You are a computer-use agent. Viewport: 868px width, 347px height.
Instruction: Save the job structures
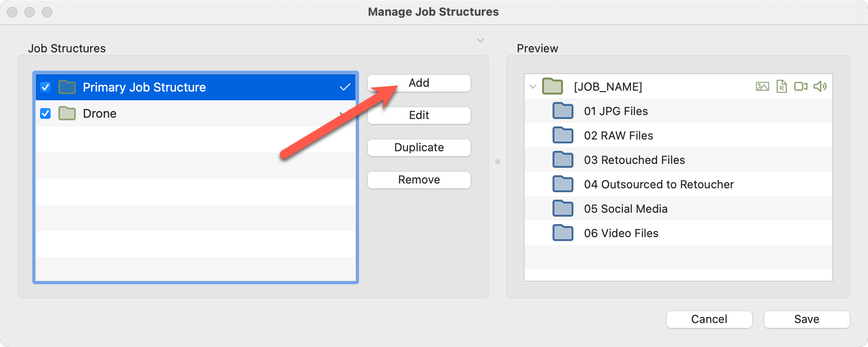click(807, 320)
